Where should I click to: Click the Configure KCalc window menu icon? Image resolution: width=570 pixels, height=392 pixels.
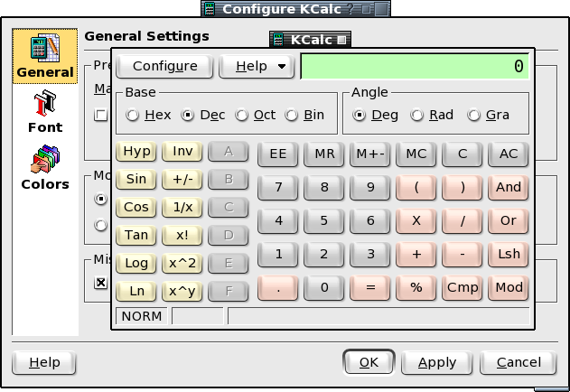coord(210,9)
